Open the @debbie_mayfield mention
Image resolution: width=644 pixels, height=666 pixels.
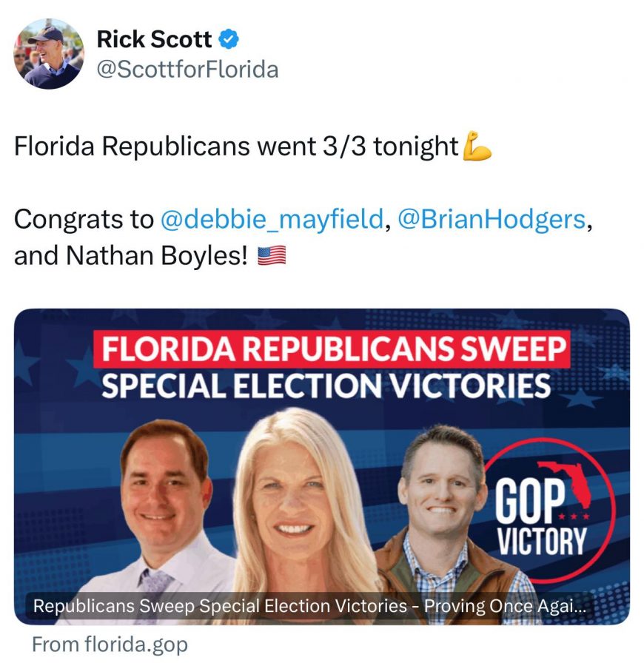tap(272, 219)
